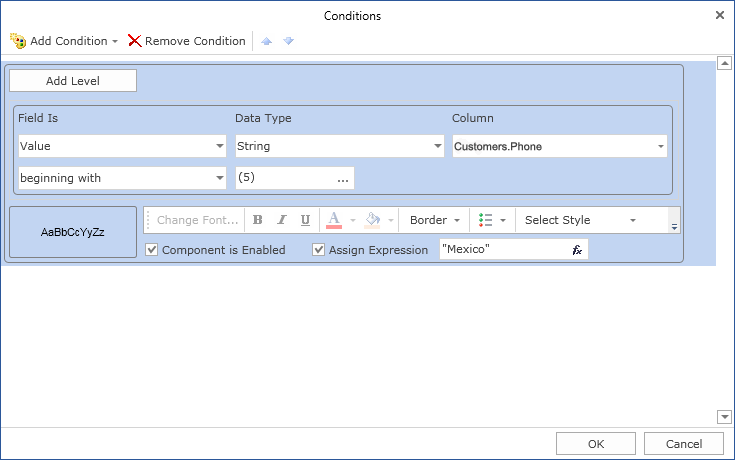
Task: Open expression editor fx button
Action: [x=577, y=250]
